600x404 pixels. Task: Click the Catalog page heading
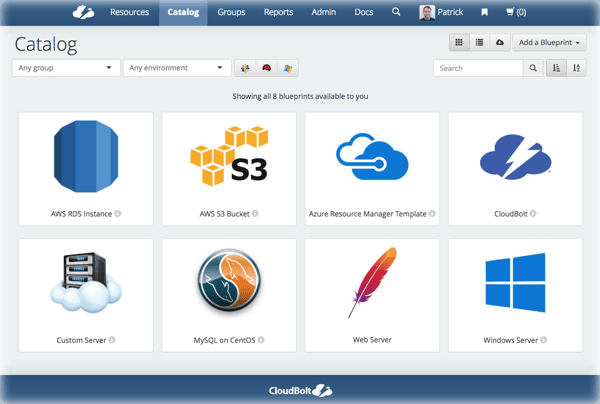coord(46,44)
